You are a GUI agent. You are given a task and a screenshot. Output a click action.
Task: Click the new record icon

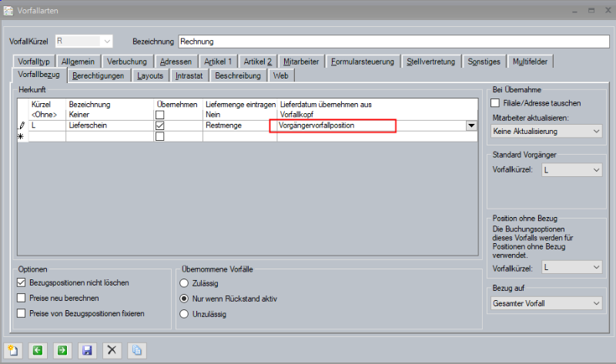13,350
